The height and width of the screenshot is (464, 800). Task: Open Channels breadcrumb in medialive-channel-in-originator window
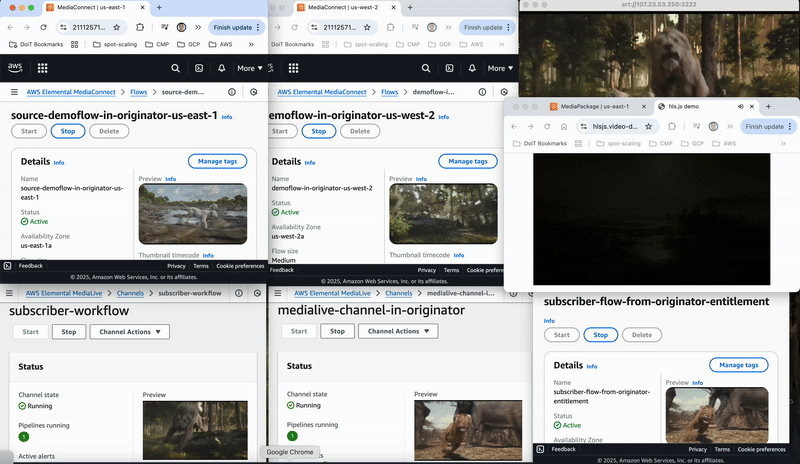point(398,293)
